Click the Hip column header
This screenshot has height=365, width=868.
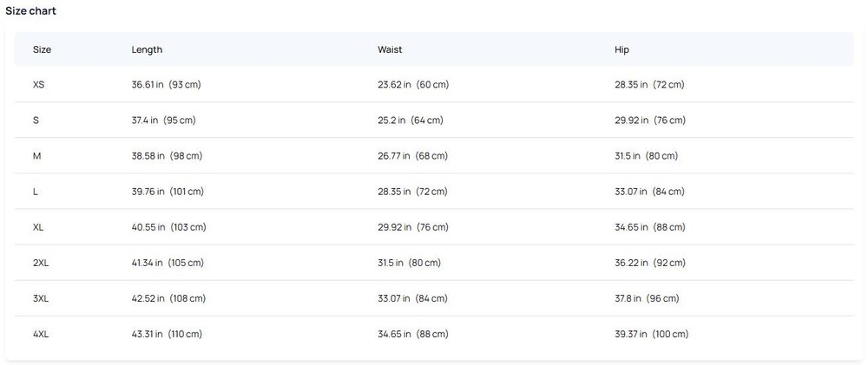tap(621, 49)
